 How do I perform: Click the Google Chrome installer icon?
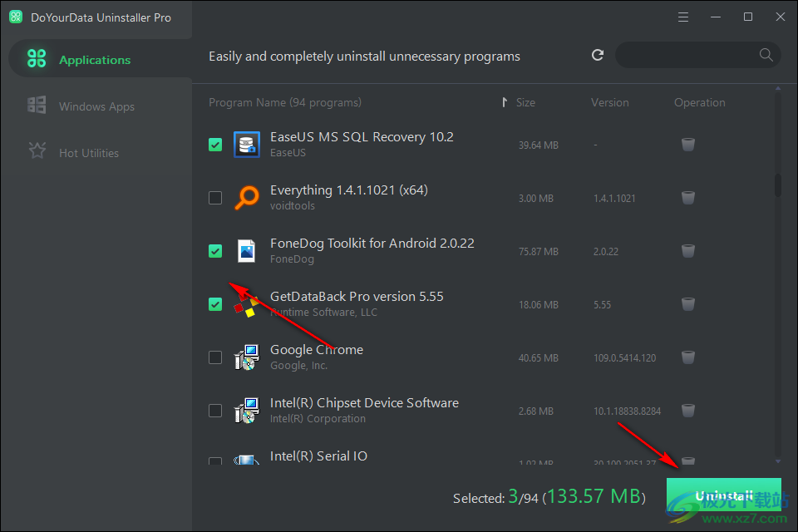[x=247, y=357]
